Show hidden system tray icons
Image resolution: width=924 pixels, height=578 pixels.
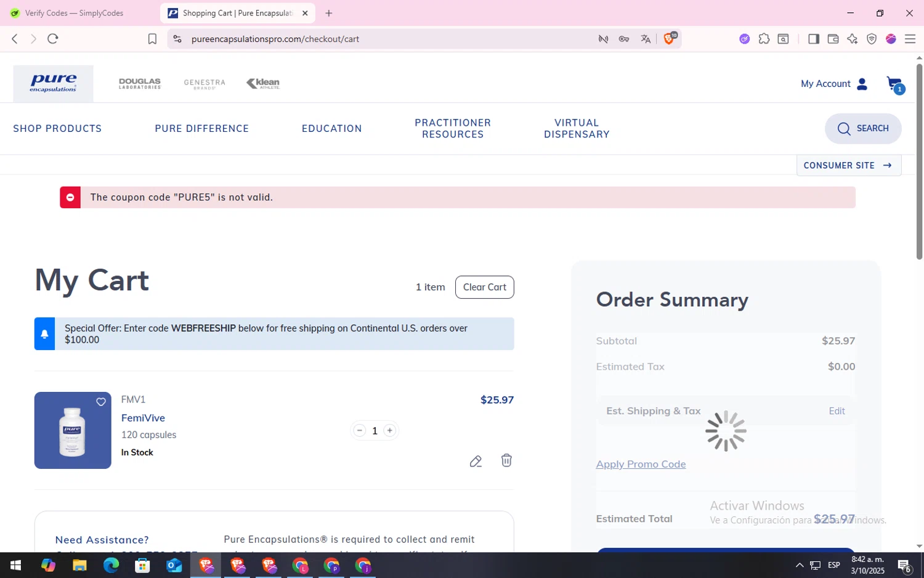click(800, 565)
